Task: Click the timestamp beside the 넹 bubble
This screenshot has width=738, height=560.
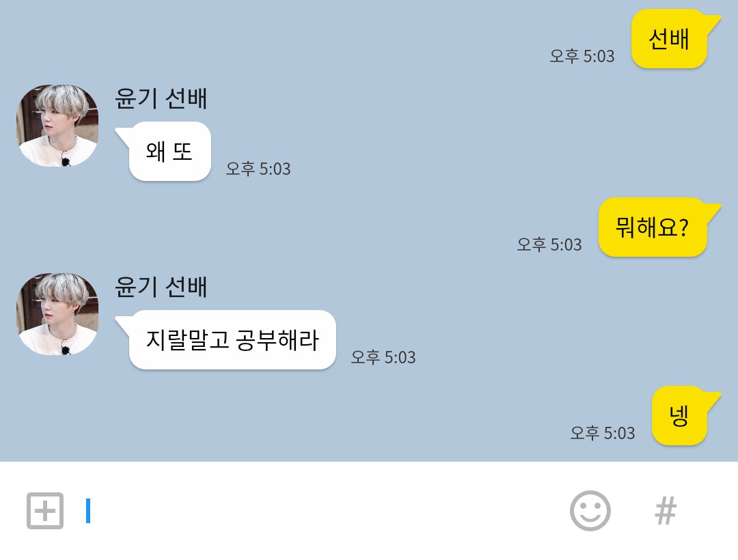Action: (603, 433)
